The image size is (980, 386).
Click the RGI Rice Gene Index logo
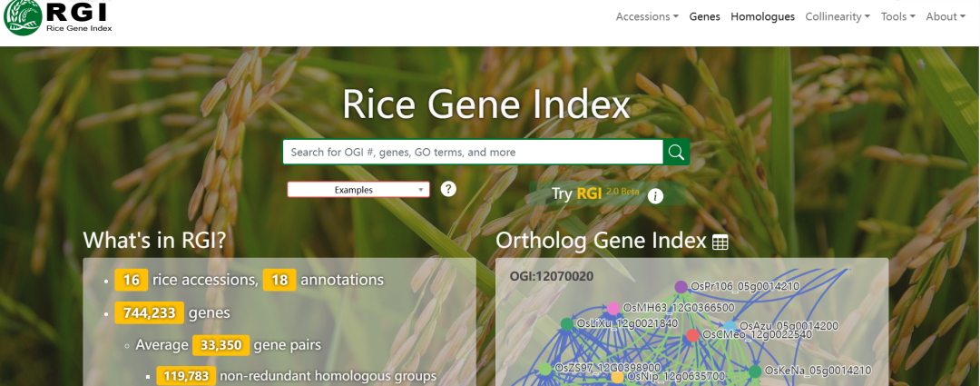[58, 17]
